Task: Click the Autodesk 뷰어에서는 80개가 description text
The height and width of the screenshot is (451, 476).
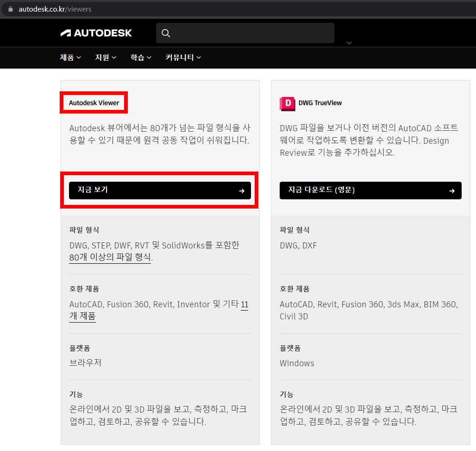Action: [x=160, y=134]
